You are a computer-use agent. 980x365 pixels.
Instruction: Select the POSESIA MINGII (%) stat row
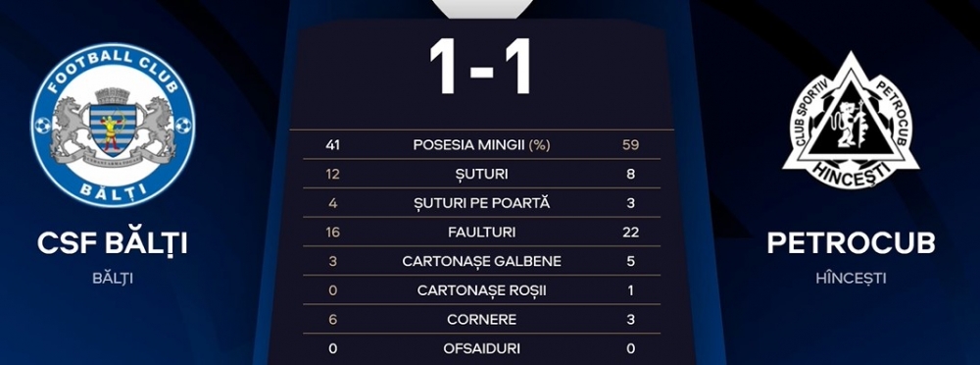[x=482, y=145]
